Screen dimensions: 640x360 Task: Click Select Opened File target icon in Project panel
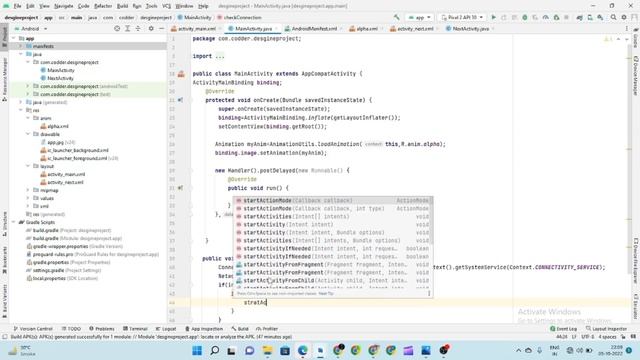click(117, 29)
